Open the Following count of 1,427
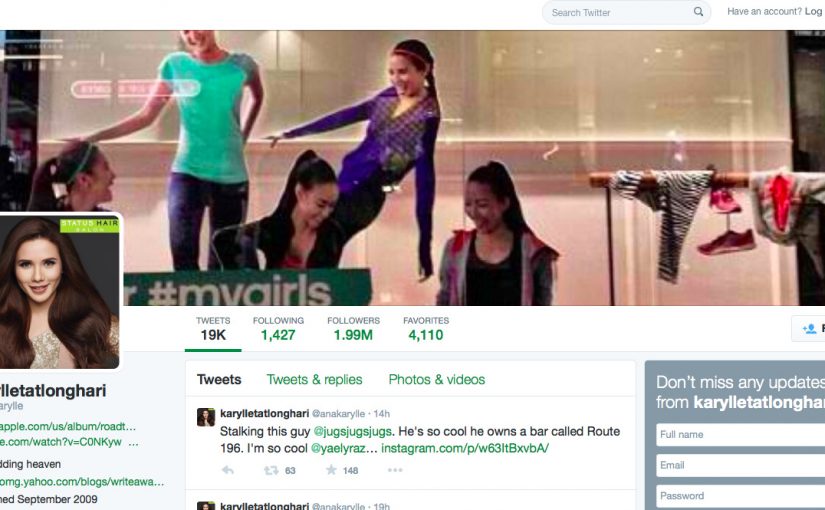Viewport: 825px width, 510px height. click(x=278, y=328)
